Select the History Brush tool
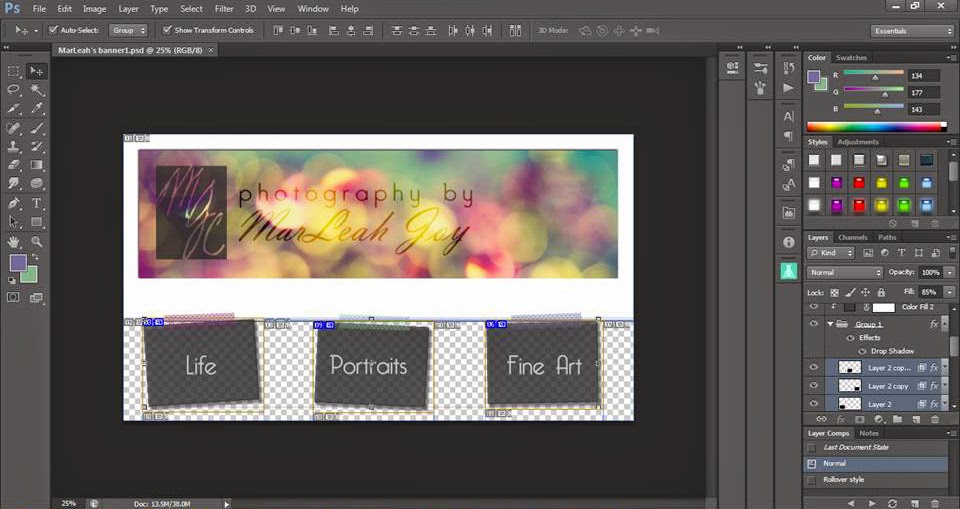 point(37,146)
